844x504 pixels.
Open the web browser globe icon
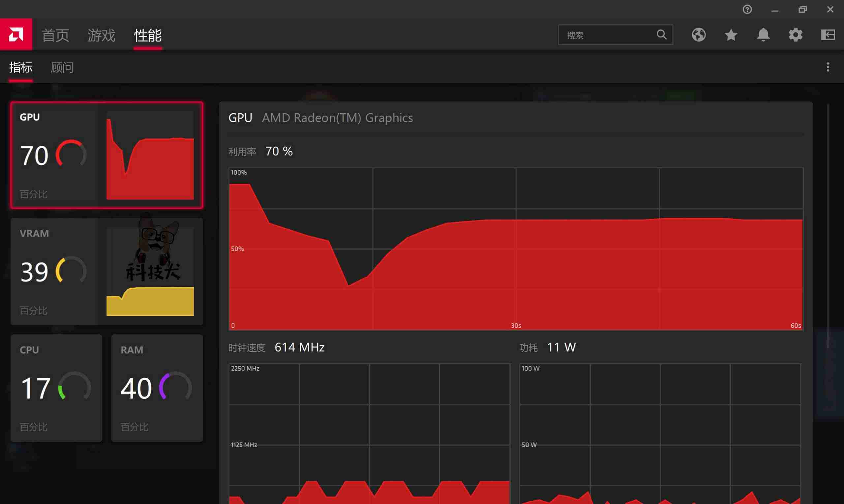699,35
